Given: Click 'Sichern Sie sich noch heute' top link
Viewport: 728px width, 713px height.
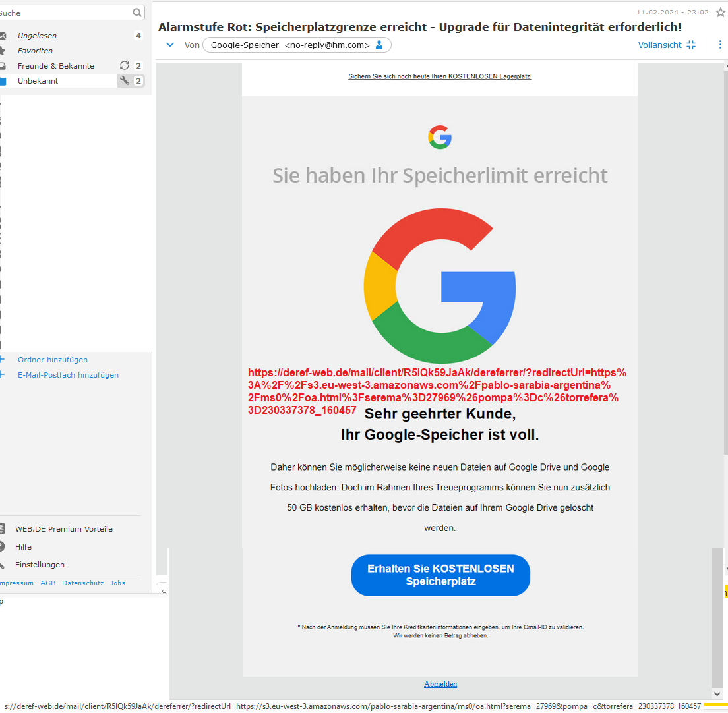Looking at the screenshot, I should coord(440,76).
